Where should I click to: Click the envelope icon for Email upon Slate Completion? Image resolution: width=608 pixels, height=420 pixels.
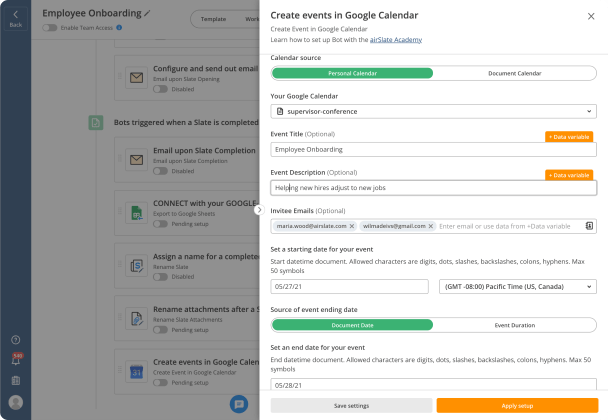(x=136, y=160)
